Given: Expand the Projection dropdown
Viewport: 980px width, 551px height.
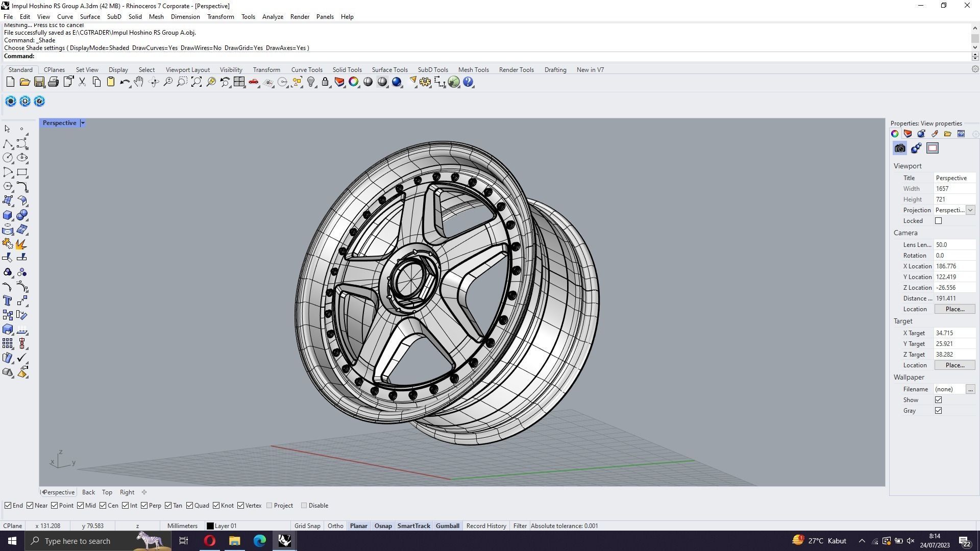Looking at the screenshot, I should (x=970, y=210).
